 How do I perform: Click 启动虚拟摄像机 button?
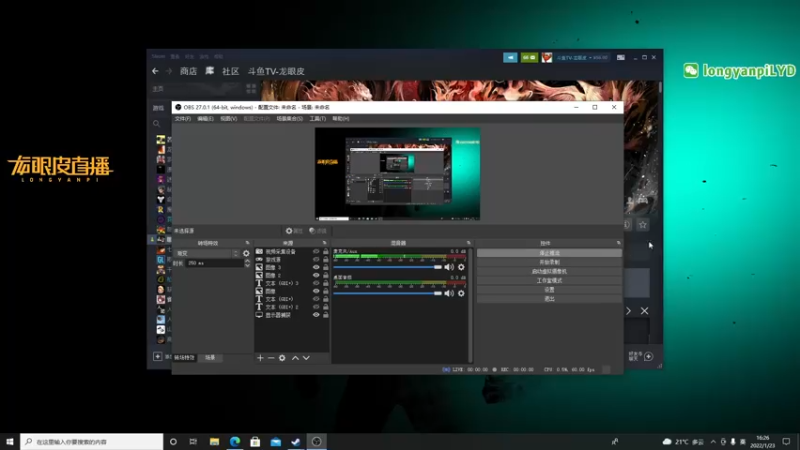click(x=549, y=271)
